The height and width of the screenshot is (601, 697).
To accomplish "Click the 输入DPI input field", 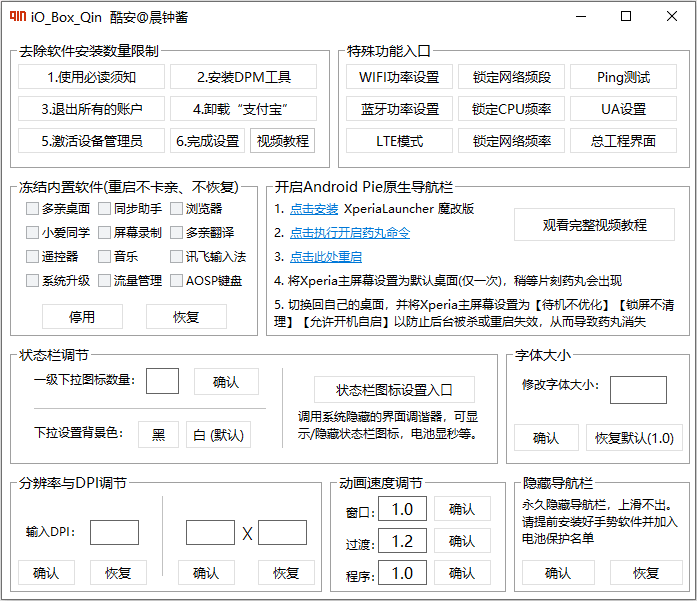I will click(114, 533).
